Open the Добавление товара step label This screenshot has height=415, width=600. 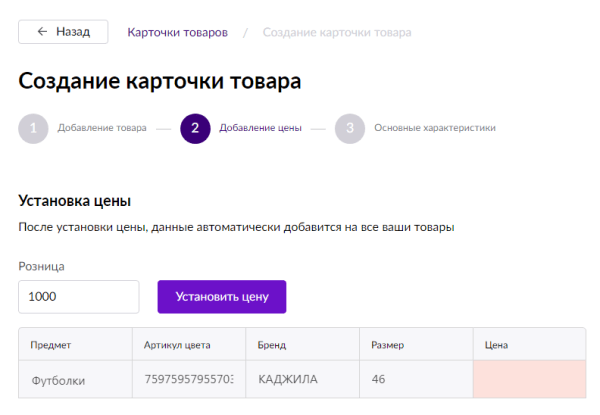[x=102, y=128]
